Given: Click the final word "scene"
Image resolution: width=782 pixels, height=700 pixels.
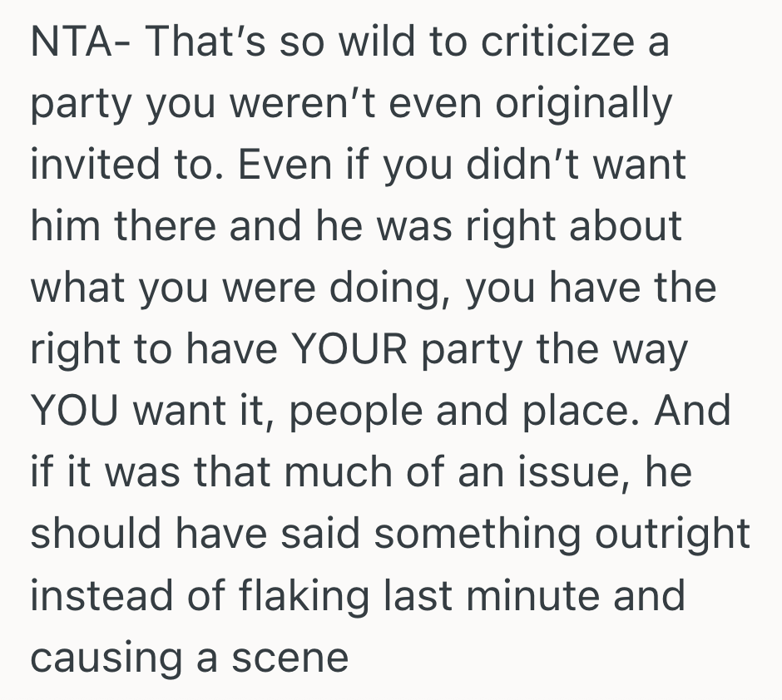Looking at the screenshot, I should pyautogui.click(x=290, y=657).
